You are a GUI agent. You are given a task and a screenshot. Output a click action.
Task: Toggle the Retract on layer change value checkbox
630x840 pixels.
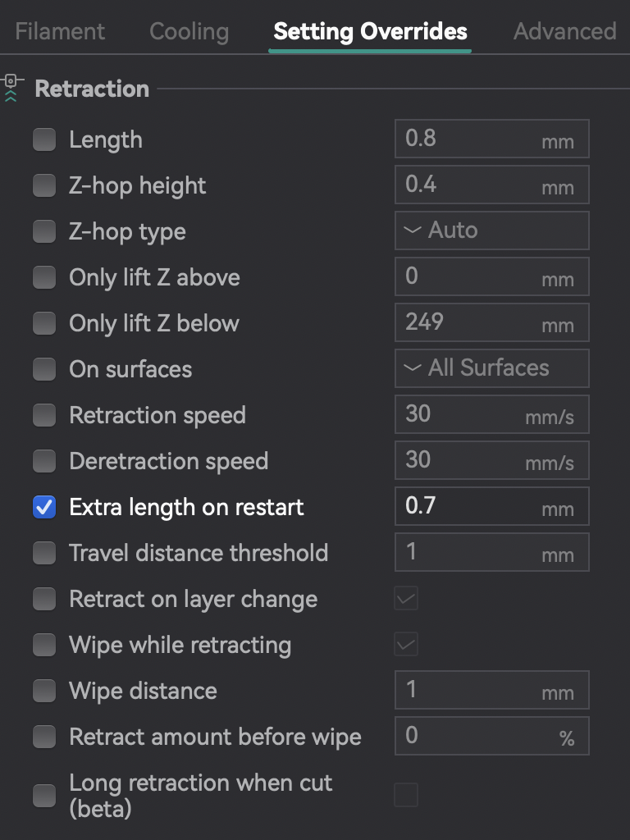point(406,598)
